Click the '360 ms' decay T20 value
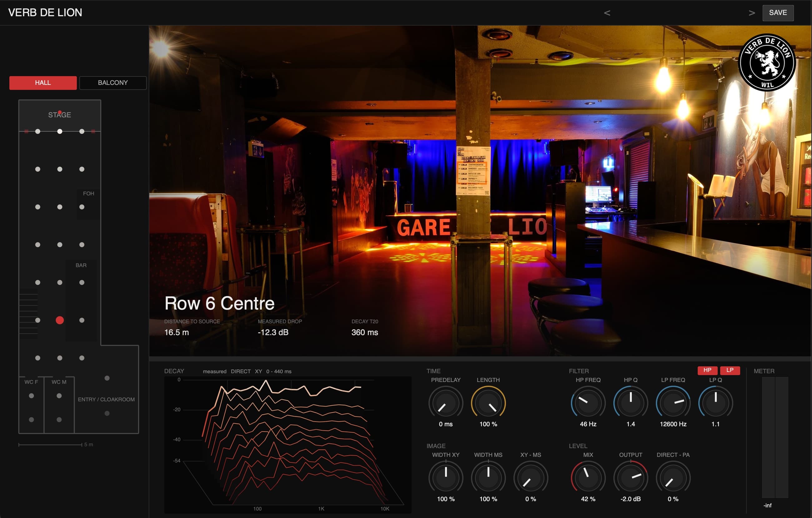 point(365,332)
